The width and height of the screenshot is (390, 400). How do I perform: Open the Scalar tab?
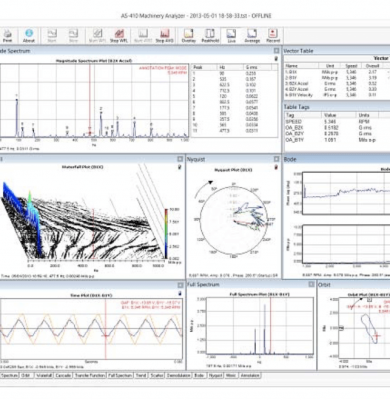click(157, 375)
